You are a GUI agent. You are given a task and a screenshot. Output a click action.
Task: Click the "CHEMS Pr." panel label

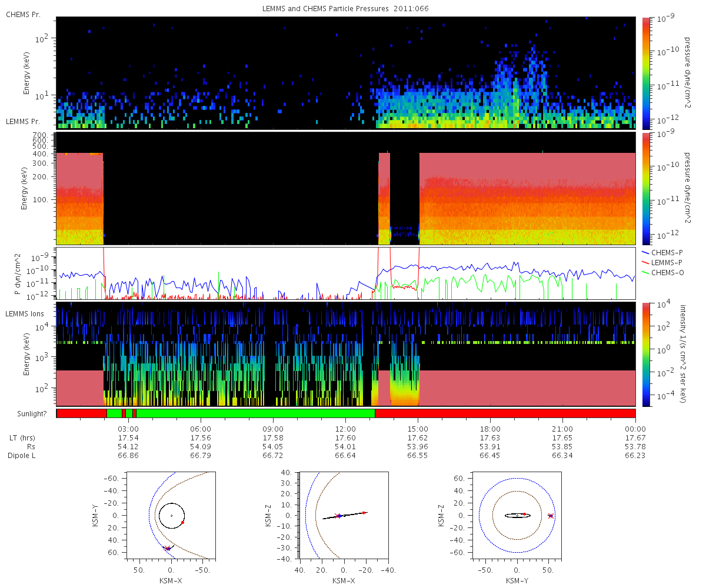(x=23, y=14)
